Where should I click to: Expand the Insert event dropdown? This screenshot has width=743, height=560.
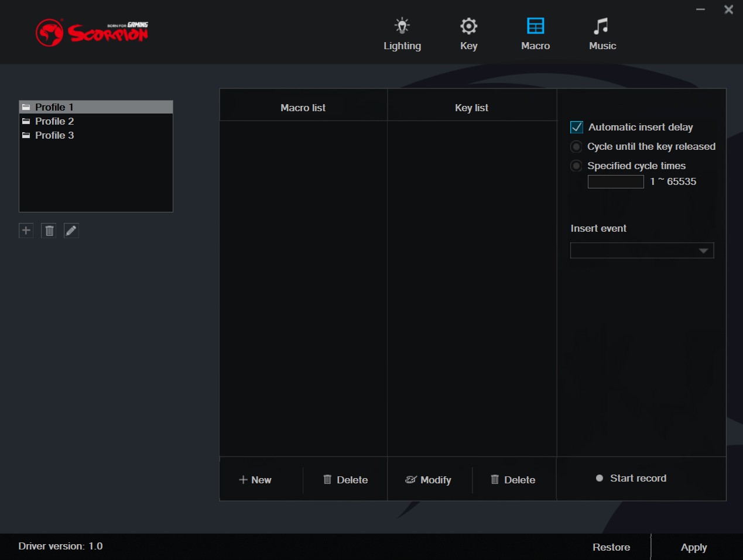[x=642, y=250]
